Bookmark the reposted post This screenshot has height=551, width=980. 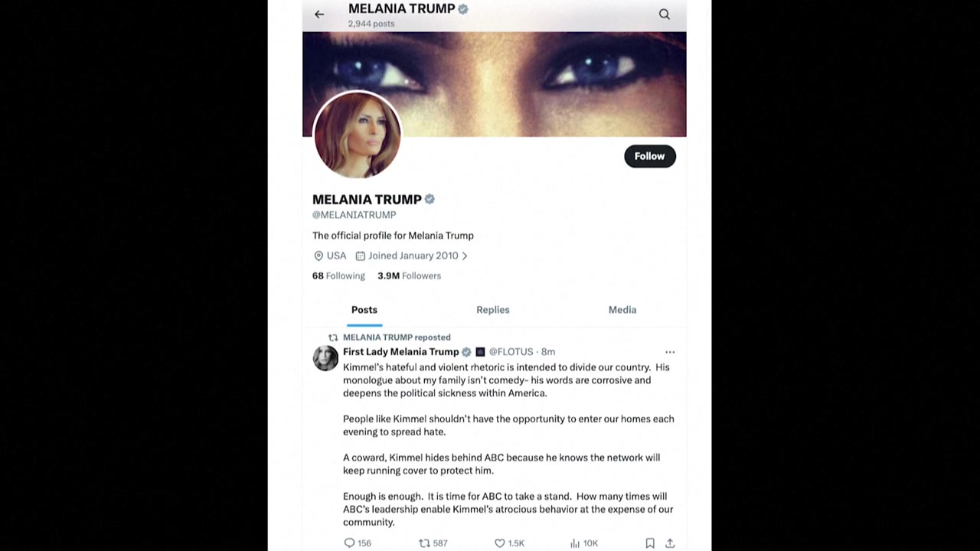649,543
